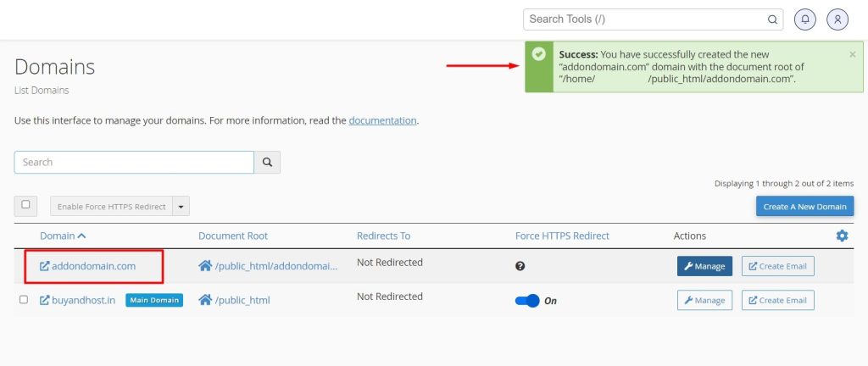Open the table settings gear icon

tap(842, 236)
